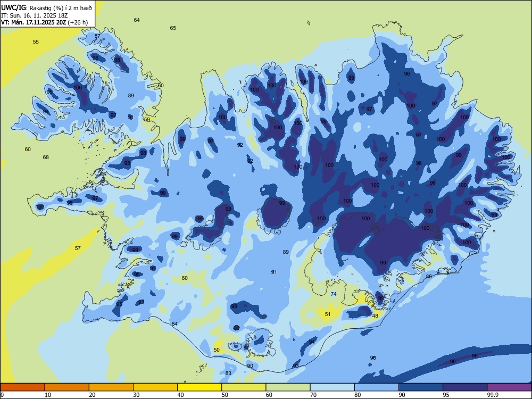This screenshot has height=399, width=532.
Task: Click the '20' legend scale label
Action: click(92, 395)
